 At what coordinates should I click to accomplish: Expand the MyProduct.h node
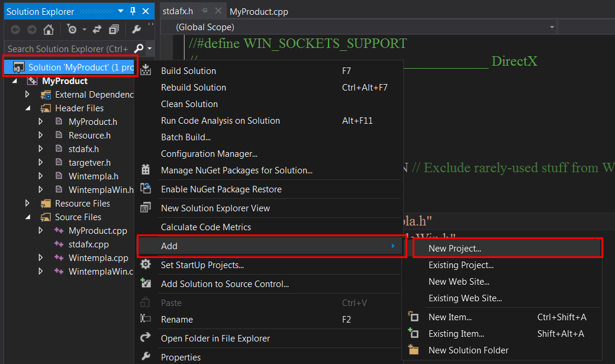[x=40, y=121]
